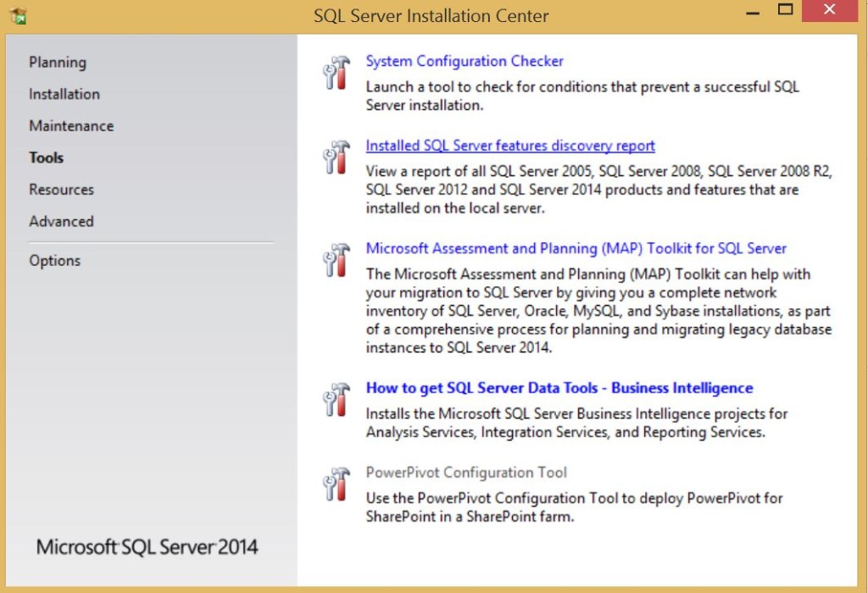Click the PowerPivot Configuration Tool entry
The width and height of the screenshot is (868, 593).
point(466,473)
